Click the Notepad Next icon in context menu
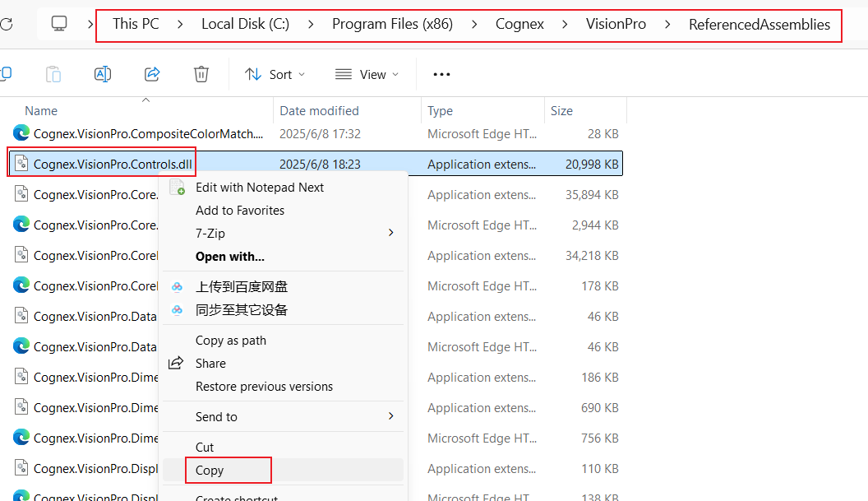Image resolution: width=868 pixels, height=501 pixels. 178,187
